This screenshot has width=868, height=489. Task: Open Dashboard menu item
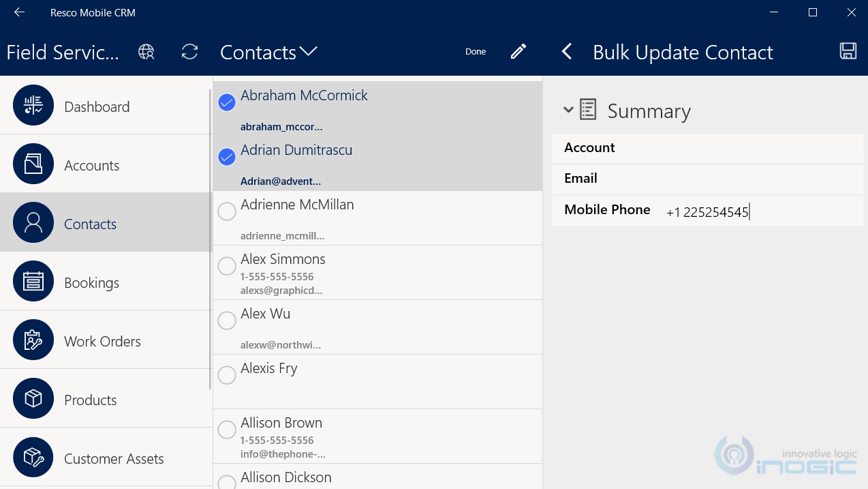coord(106,105)
